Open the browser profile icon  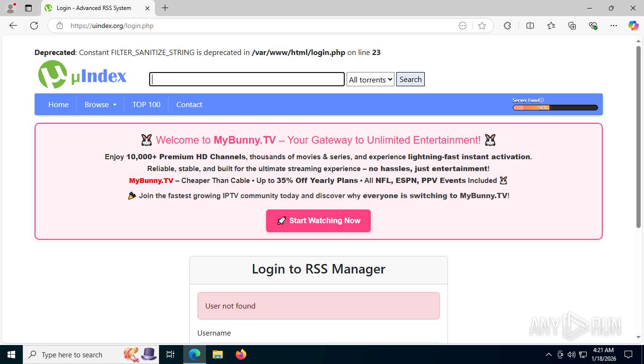[10, 8]
